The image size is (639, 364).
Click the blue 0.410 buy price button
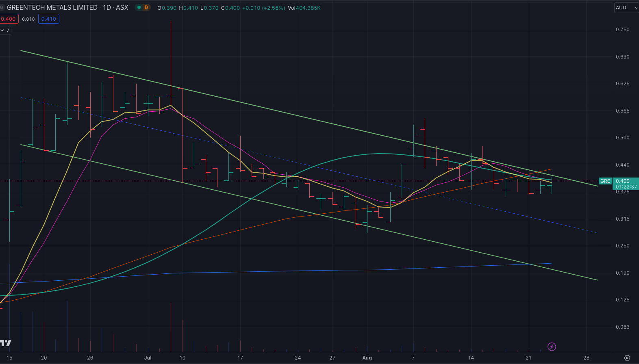pos(49,19)
